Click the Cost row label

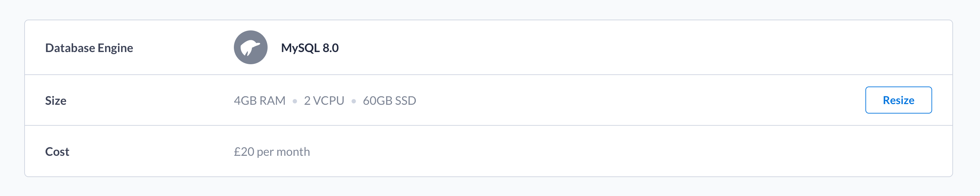point(57,151)
